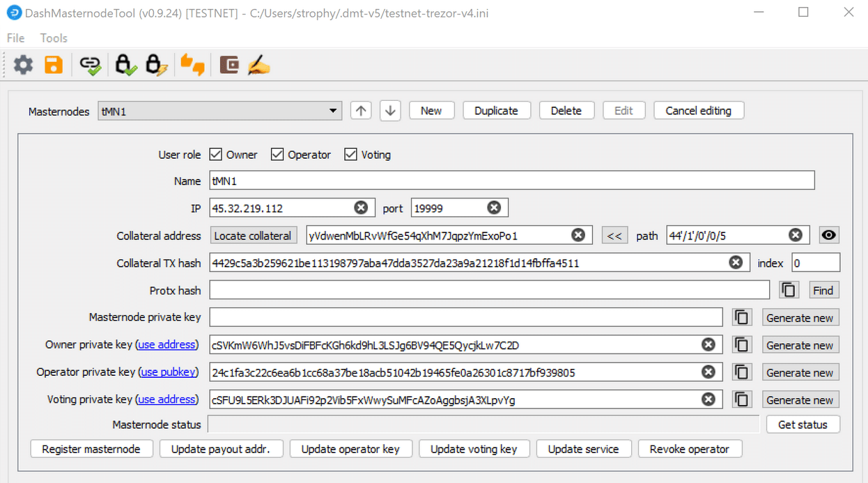Expand the Masternodes tMN1 dropdown
This screenshot has width=868, height=483.
[333, 111]
